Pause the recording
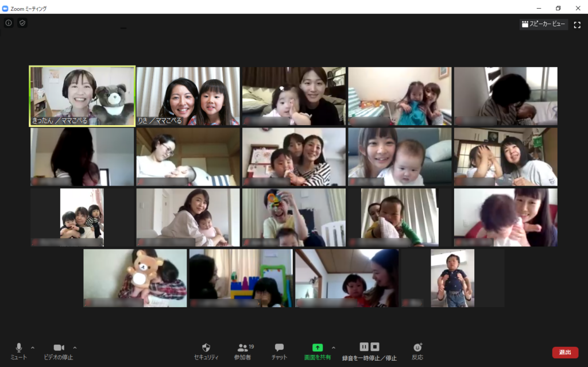 click(x=364, y=347)
